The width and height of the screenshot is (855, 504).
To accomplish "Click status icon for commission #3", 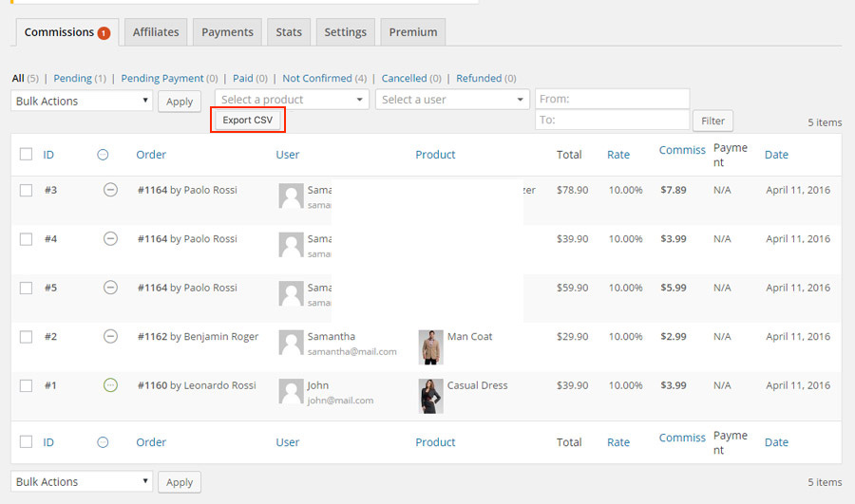I will click(110, 190).
